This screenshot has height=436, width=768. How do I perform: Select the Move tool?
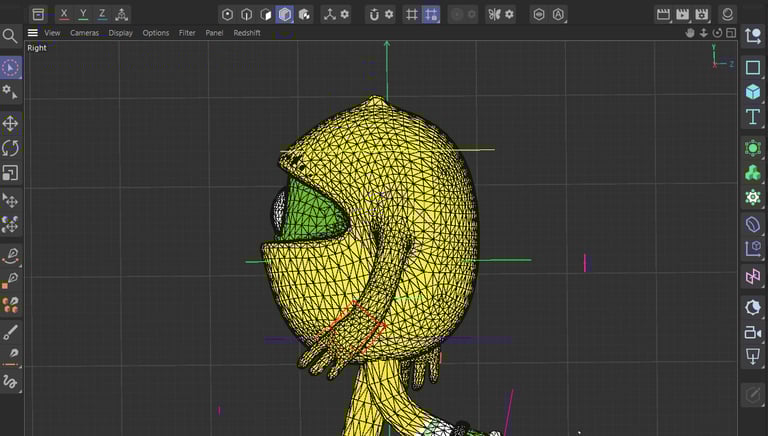point(10,123)
